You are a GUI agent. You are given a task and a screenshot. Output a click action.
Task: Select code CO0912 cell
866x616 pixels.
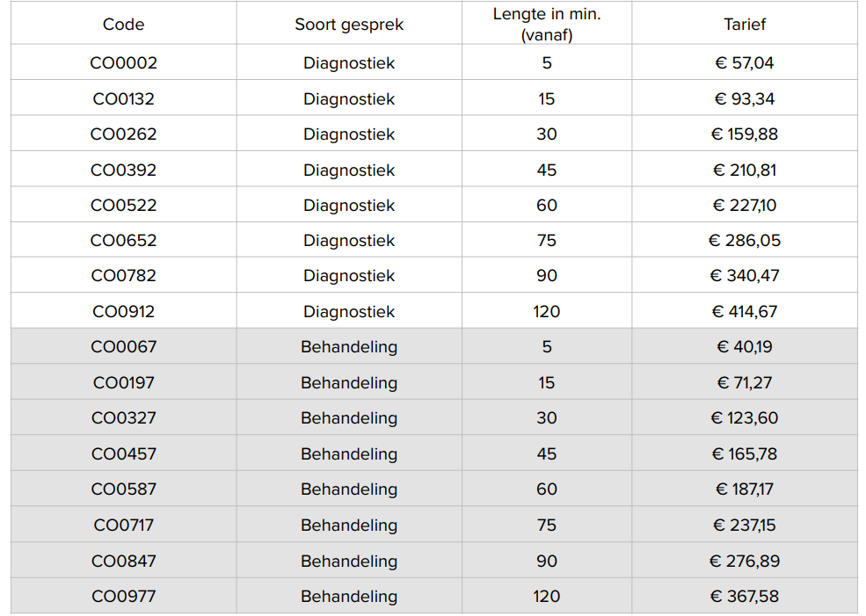pyautogui.click(x=123, y=311)
